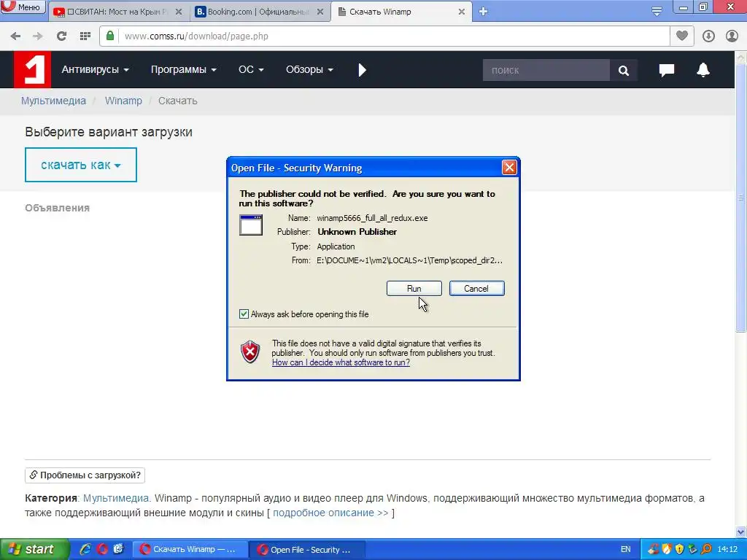Screen dimensions: 747x560
Task: Expand the Антивирусы dropdown menu
Action: pos(96,69)
